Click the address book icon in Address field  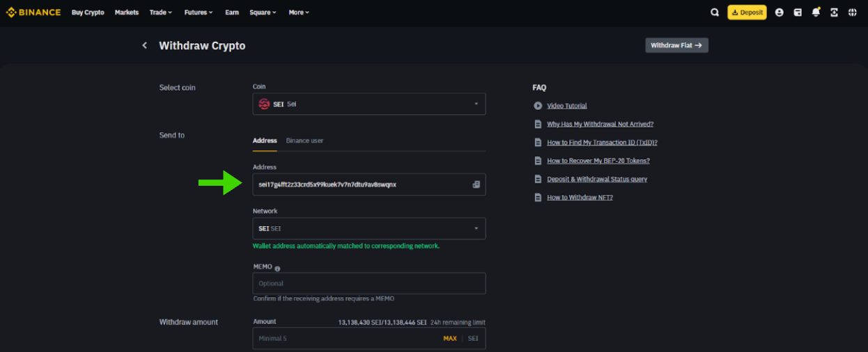[476, 184]
